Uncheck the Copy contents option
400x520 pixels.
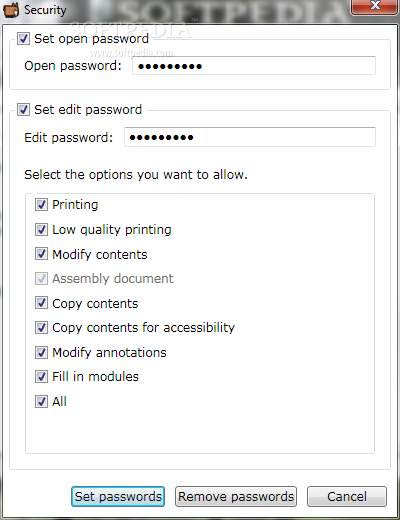click(x=41, y=303)
